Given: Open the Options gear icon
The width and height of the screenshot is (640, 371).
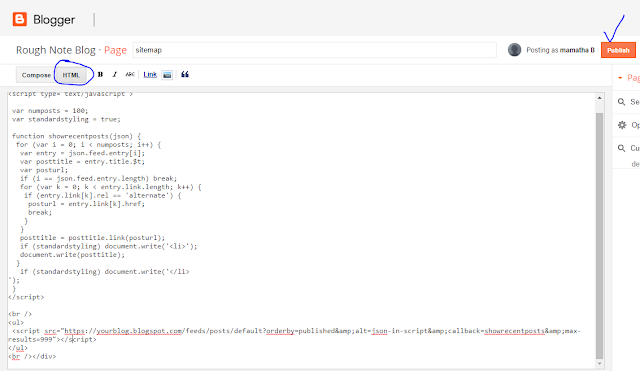Looking at the screenshot, I should click(x=622, y=125).
